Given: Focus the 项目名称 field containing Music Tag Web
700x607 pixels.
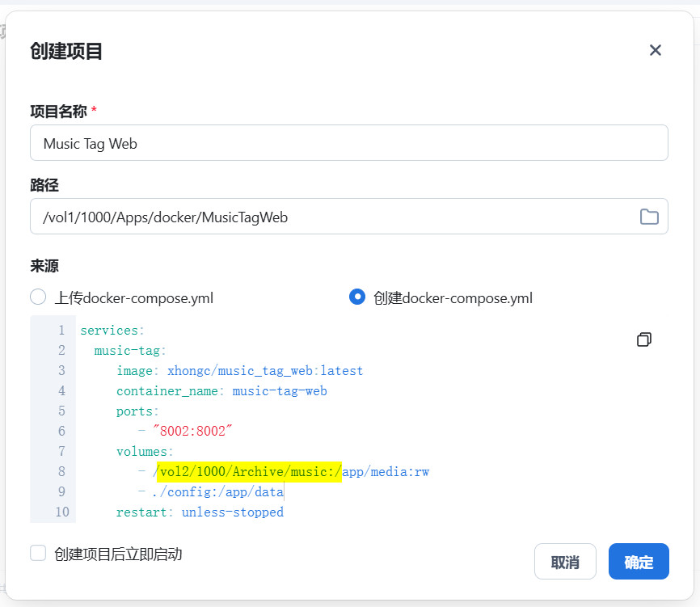Looking at the screenshot, I should pos(348,143).
